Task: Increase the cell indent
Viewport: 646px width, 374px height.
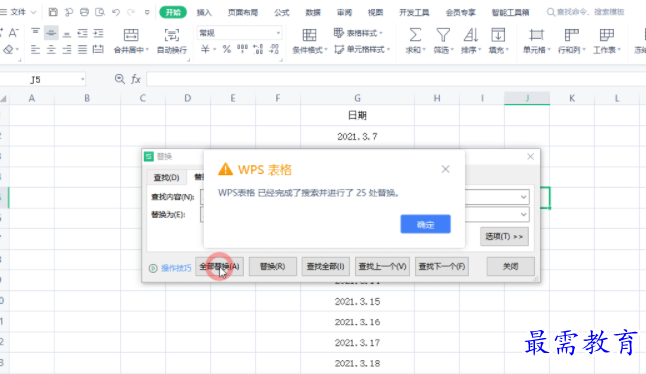Action: [x=98, y=33]
